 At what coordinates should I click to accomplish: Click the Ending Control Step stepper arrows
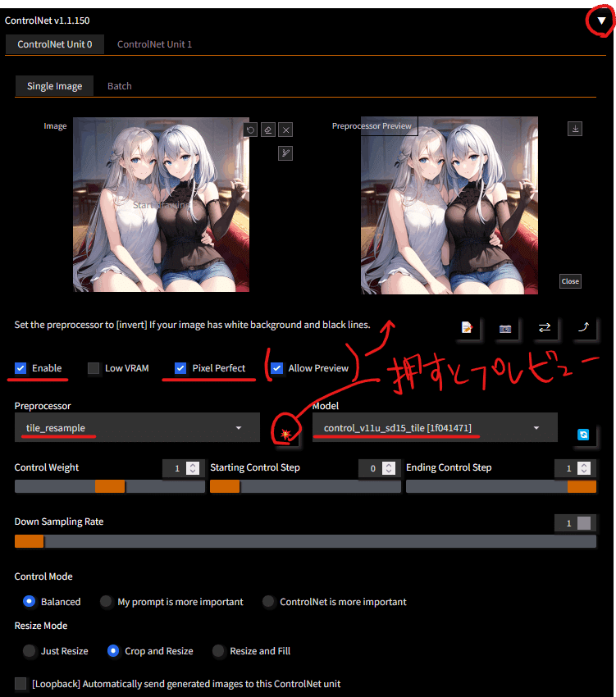(x=584, y=468)
